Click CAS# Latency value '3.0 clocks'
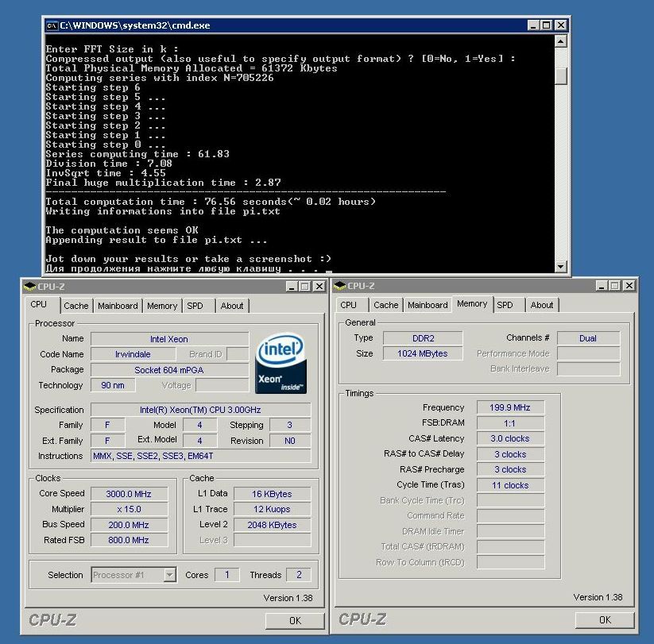 tap(510, 438)
